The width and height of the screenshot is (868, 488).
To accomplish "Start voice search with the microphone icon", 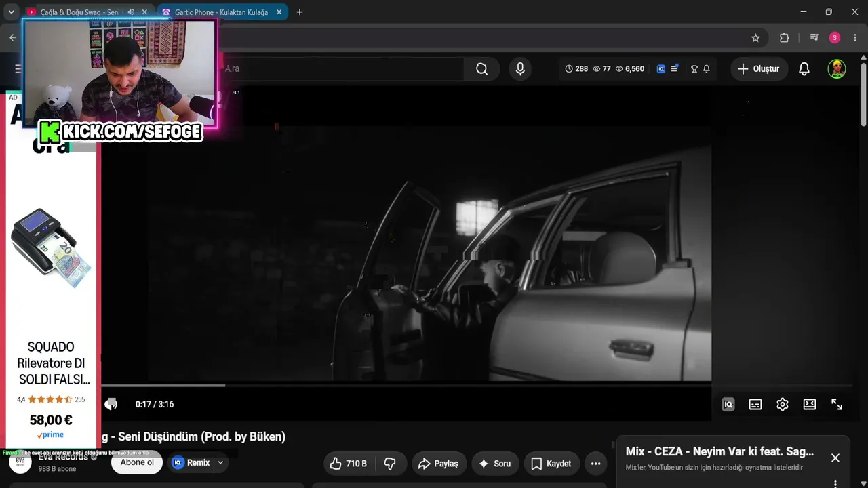I will [x=520, y=68].
